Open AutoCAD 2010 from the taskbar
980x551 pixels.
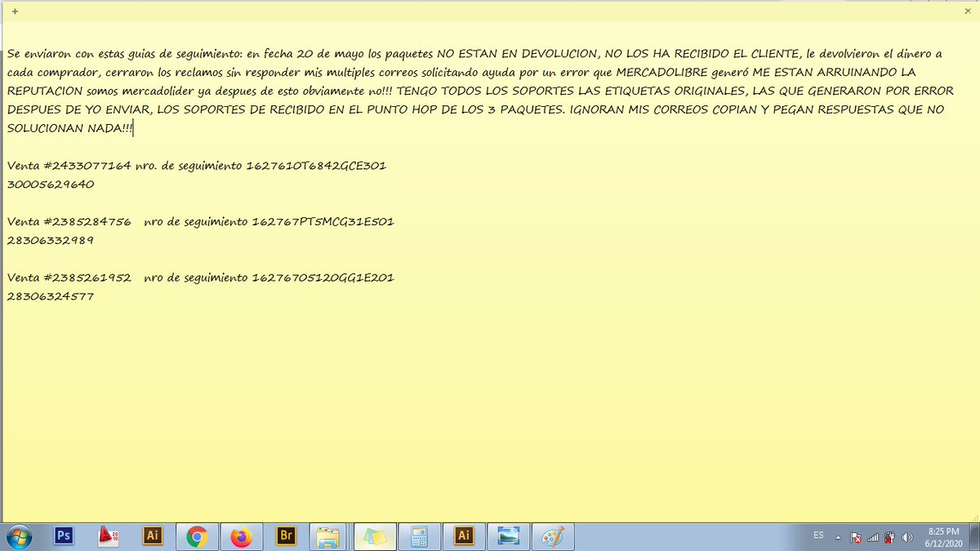[x=109, y=536]
